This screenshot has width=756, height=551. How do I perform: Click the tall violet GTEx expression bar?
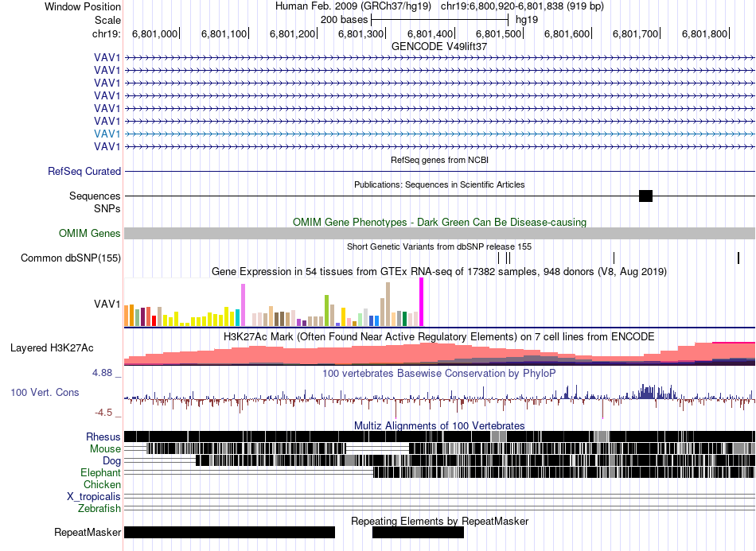pyautogui.click(x=243, y=305)
